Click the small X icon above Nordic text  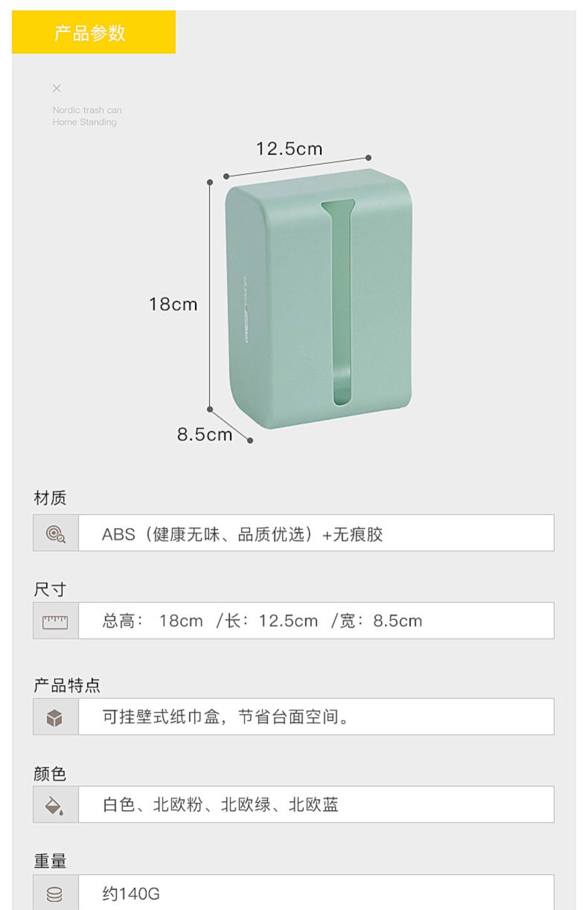tap(56, 88)
